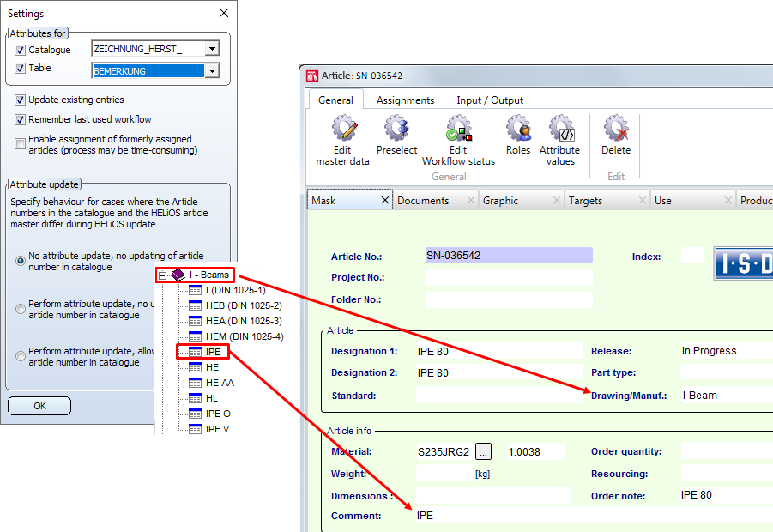The image size is (773, 532).
Task: Click the Designation 1 field
Action: 499,351
